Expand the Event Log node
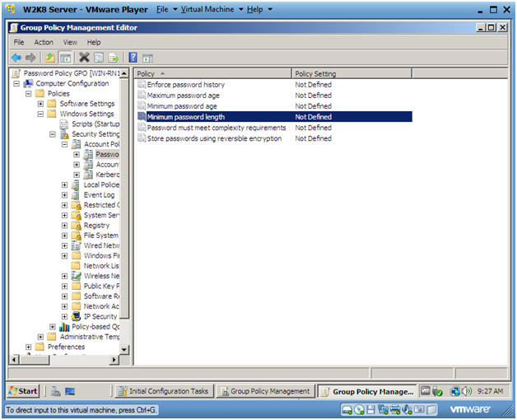Screen dimensions: 517x420 click(x=64, y=195)
